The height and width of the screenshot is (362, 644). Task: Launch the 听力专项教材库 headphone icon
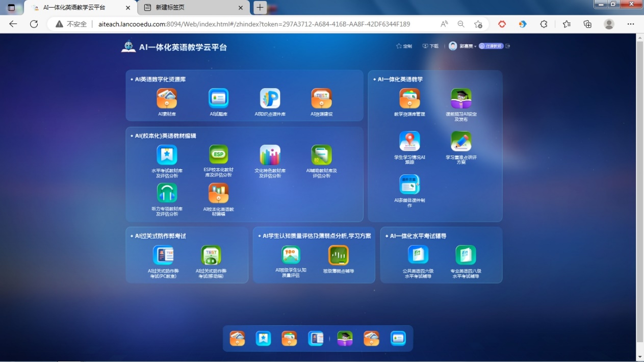[167, 193]
